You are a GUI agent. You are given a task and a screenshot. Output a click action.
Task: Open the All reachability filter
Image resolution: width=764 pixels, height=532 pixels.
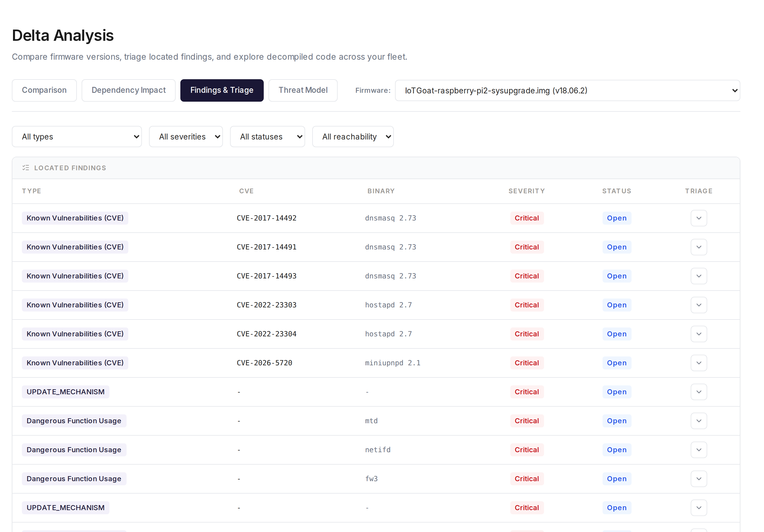[353, 137]
